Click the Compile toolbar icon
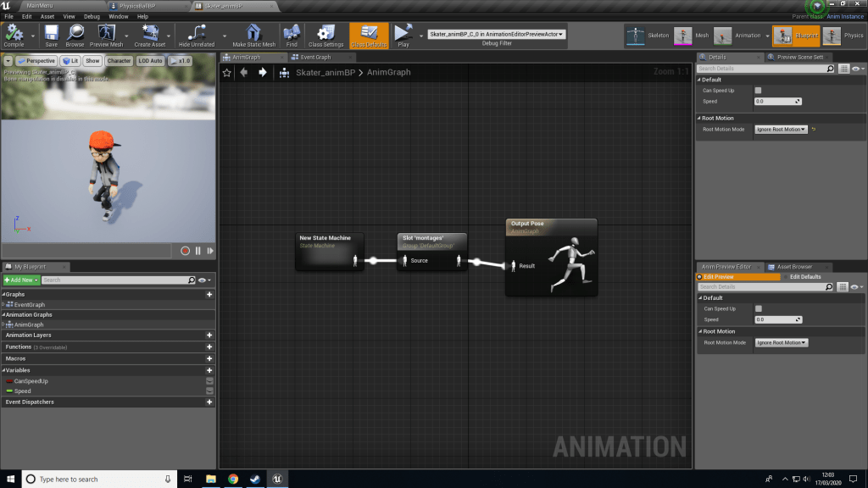Image resolution: width=868 pixels, height=488 pixels. (x=14, y=34)
